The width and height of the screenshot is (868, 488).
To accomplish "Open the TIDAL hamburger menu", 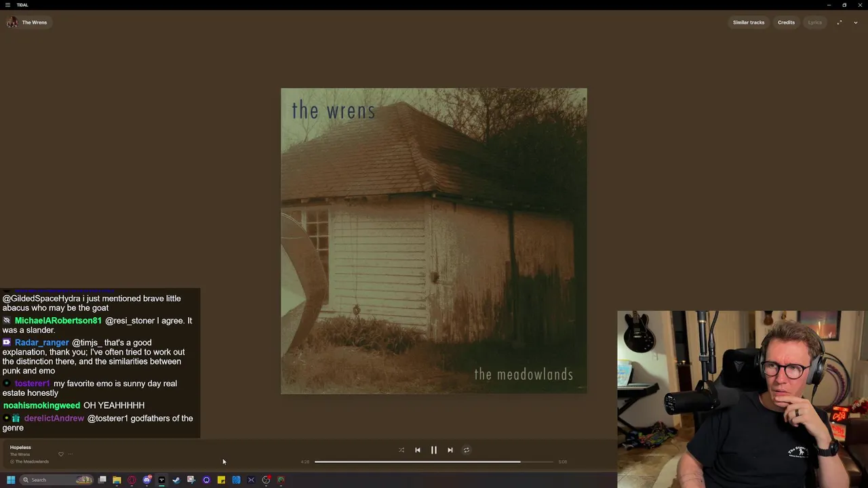I will coord(8,5).
